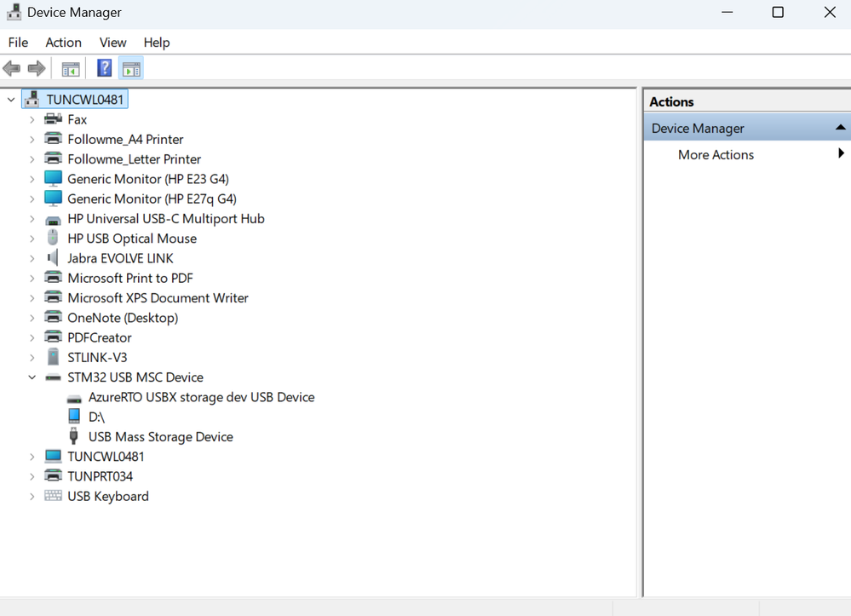Open the View menu
The image size is (851, 616).
click(x=112, y=43)
